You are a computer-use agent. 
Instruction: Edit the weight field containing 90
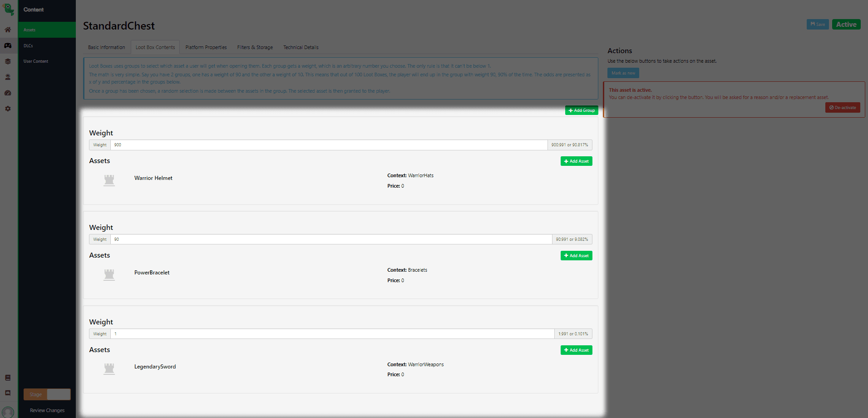point(331,239)
